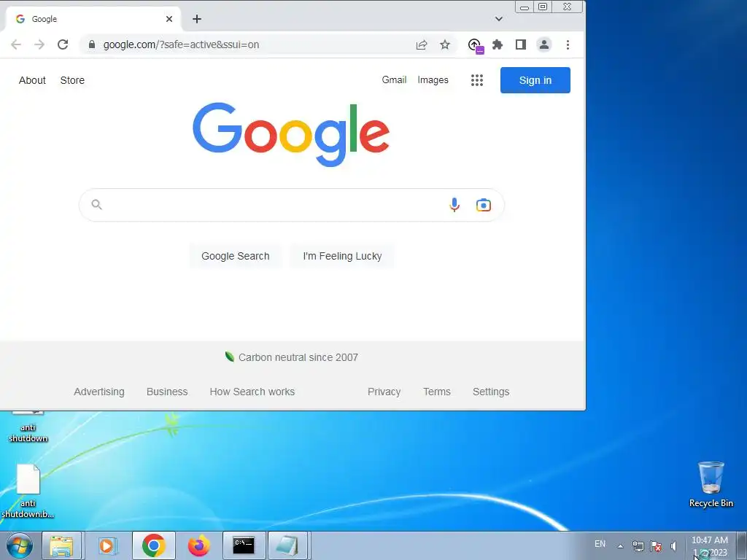The height and width of the screenshot is (560, 747).
Task: Open the Chrome three-dot menu
Action: click(568, 44)
